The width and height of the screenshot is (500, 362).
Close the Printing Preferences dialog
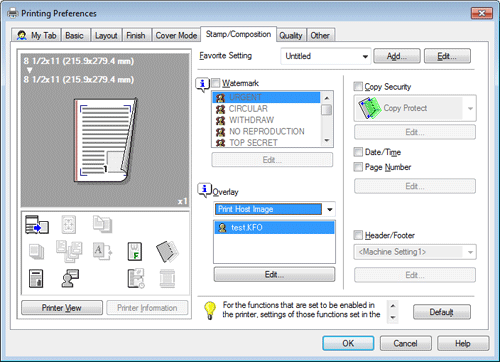[482, 13]
